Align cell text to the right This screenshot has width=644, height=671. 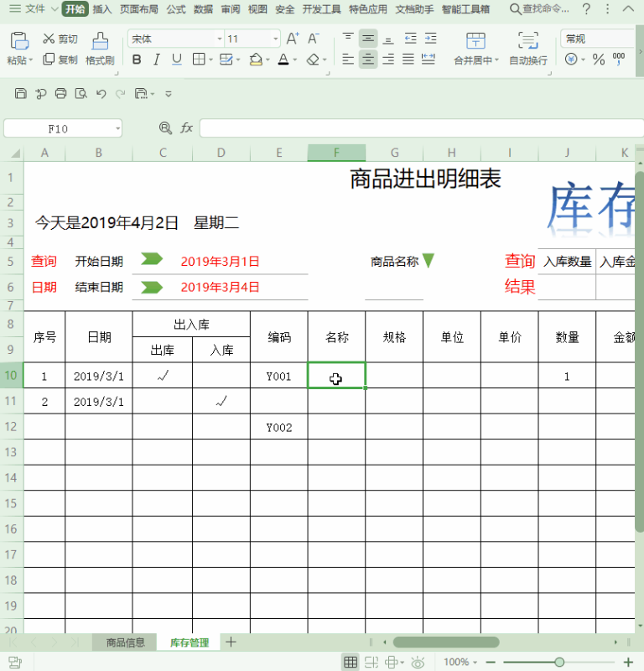(388, 59)
